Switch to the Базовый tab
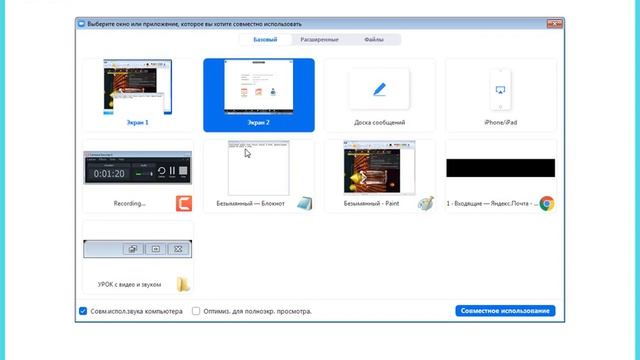 click(265, 40)
